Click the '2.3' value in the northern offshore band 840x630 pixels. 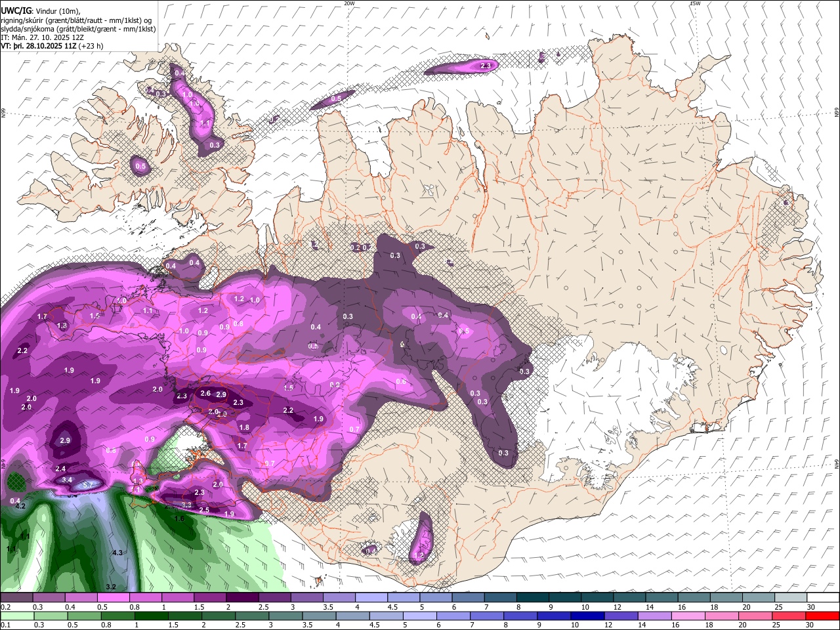click(x=486, y=66)
